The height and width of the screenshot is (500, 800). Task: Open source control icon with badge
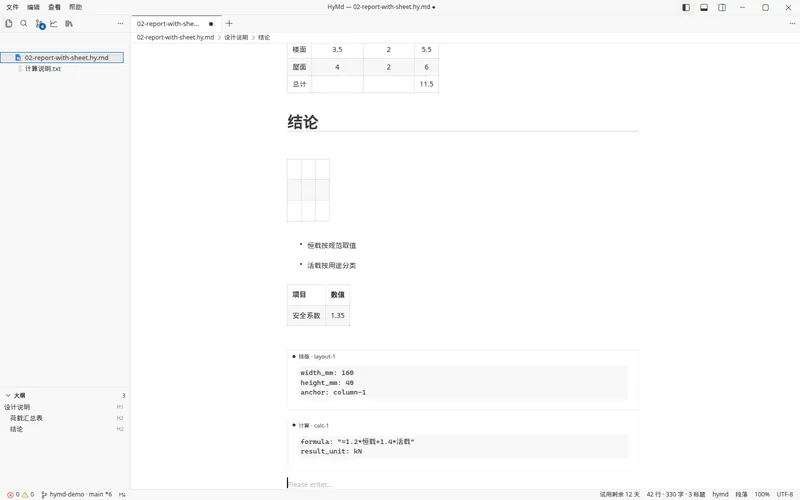pos(40,24)
